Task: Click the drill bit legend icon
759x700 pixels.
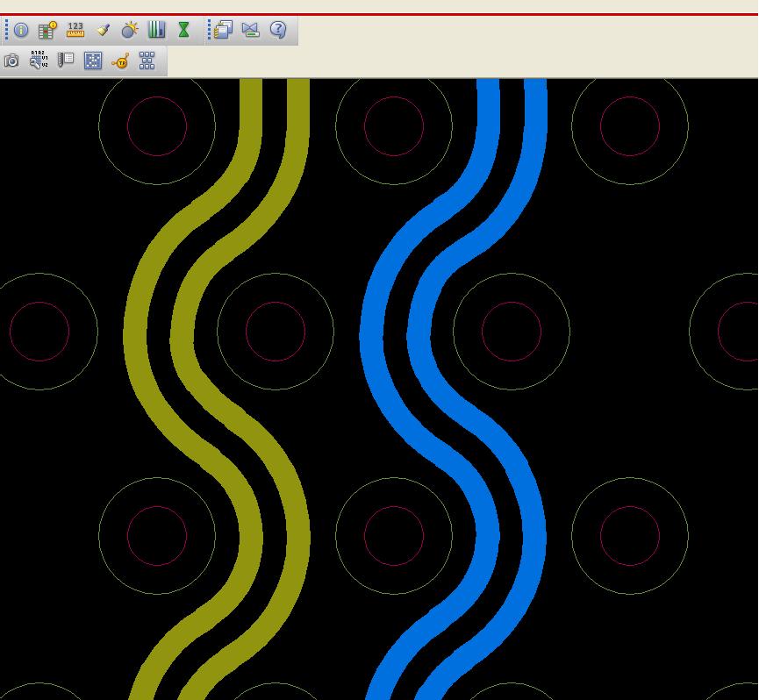Action: point(66,61)
